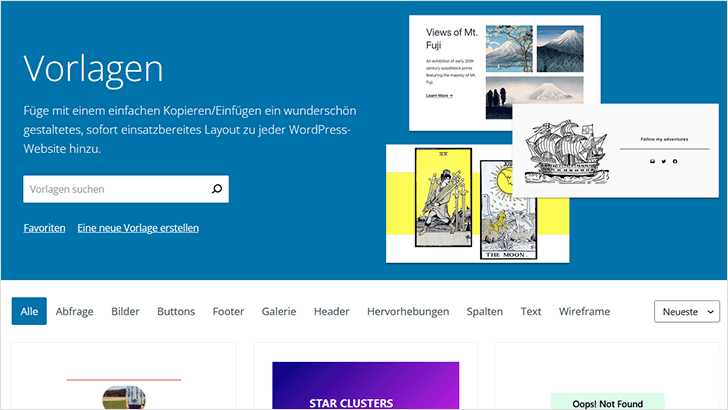The width and height of the screenshot is (728, 410).
Task: Open the Neueste sort dropdown
Action: tap(687, 312)
